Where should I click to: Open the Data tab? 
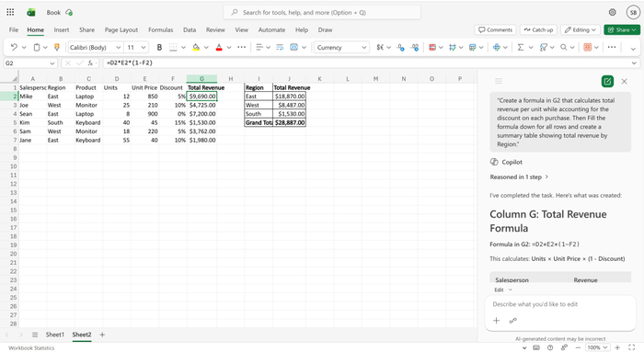190,29
